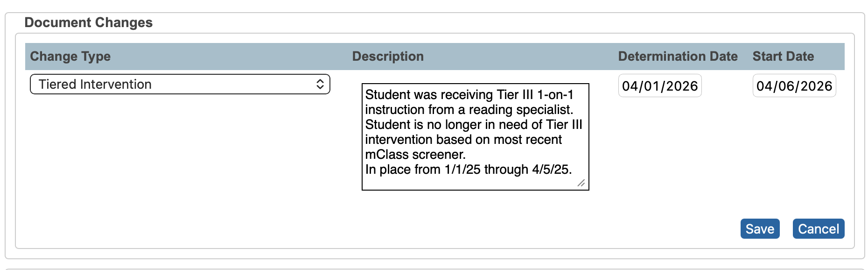This screenshot has height=270, width=868.
Task: Cancel the document change edits
Action: 818,229
